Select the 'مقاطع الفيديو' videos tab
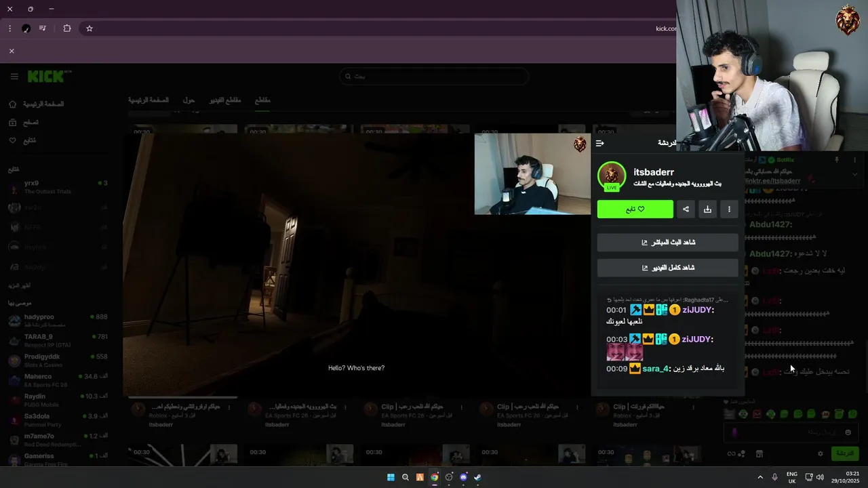The image size is (868, 488). [224, 100]
